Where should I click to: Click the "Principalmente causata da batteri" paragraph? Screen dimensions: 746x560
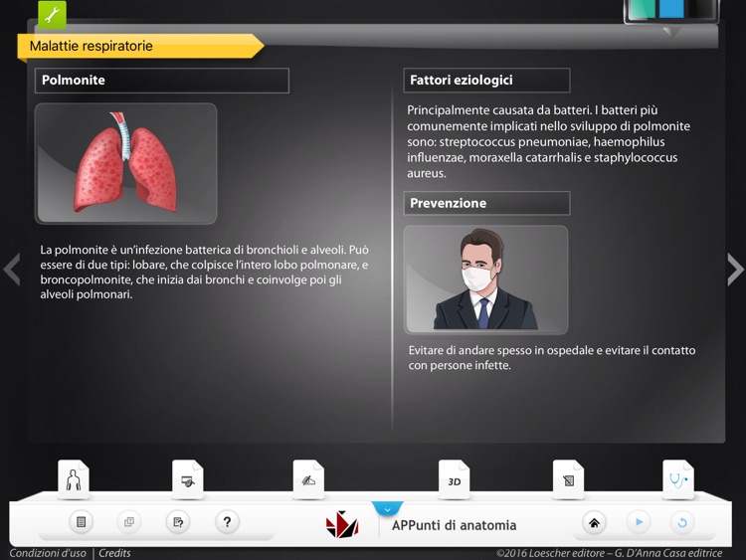coord(548,142)
